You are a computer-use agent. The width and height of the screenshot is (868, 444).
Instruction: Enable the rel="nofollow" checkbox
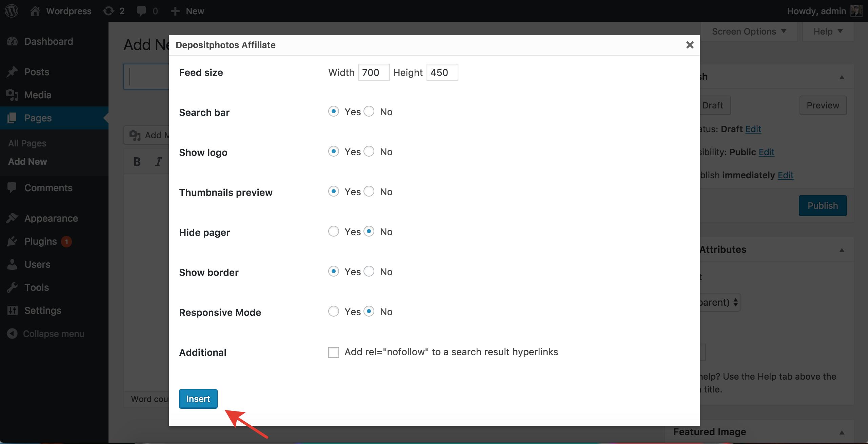pyautogui.click(x=334, y=352)
